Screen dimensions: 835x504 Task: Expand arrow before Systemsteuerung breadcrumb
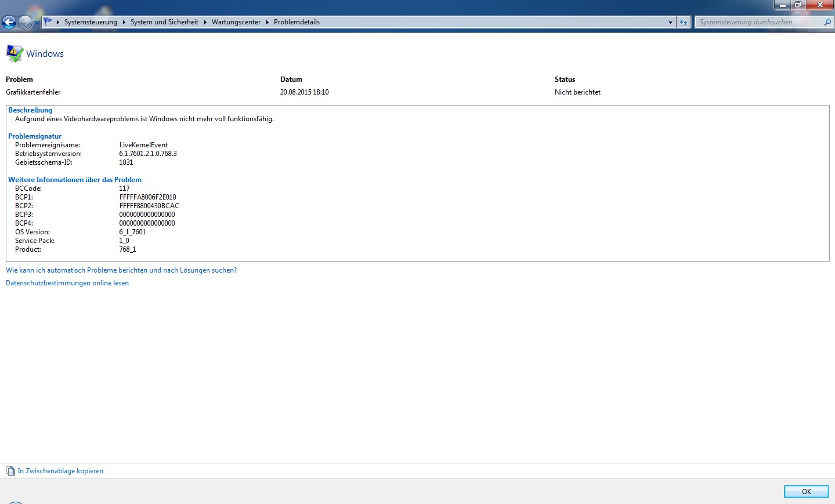coord(58,22)
